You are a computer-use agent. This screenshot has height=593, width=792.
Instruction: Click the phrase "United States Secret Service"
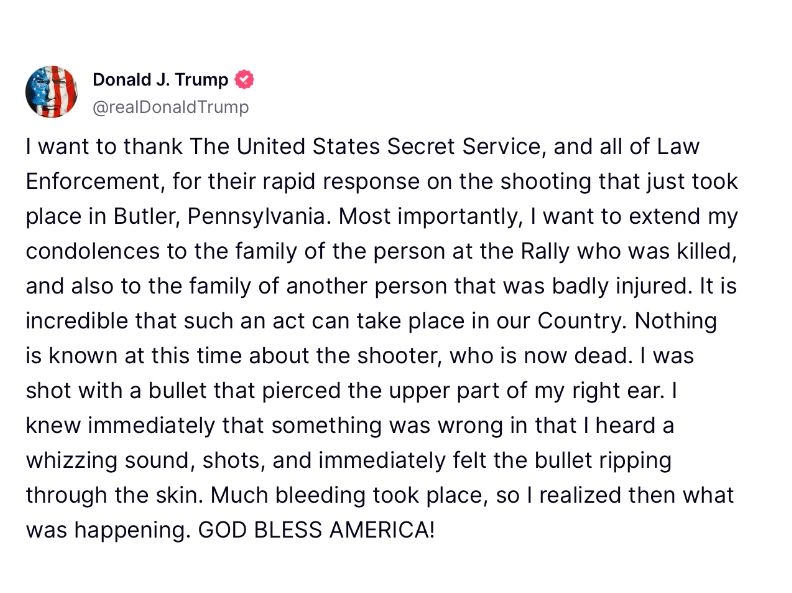(389, 146)
